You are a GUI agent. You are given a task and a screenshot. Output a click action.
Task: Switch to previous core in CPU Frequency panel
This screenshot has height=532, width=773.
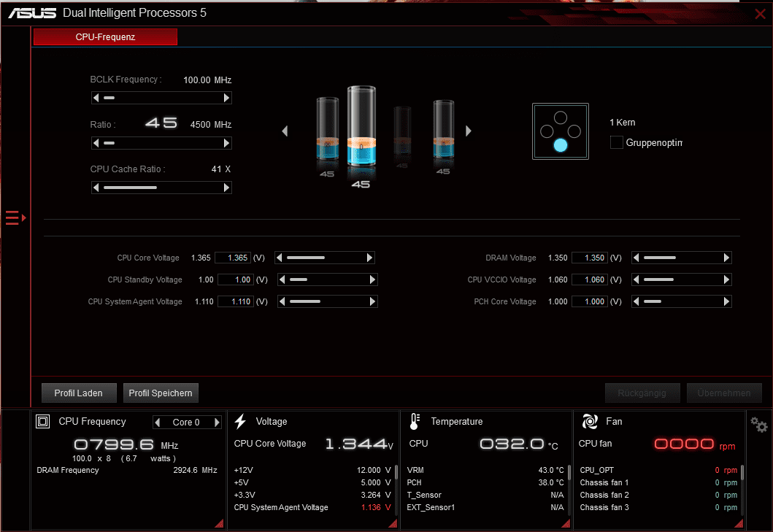click(x=158, y=423)
